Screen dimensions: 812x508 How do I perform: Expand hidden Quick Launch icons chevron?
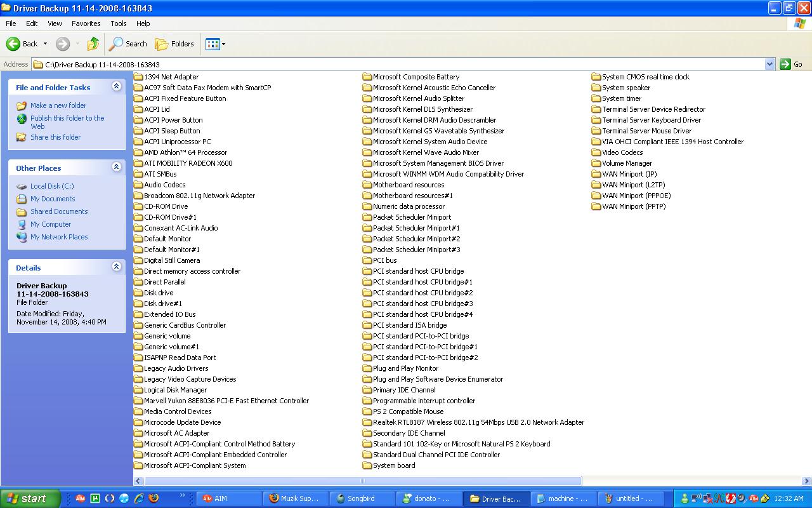click(182, 495)
